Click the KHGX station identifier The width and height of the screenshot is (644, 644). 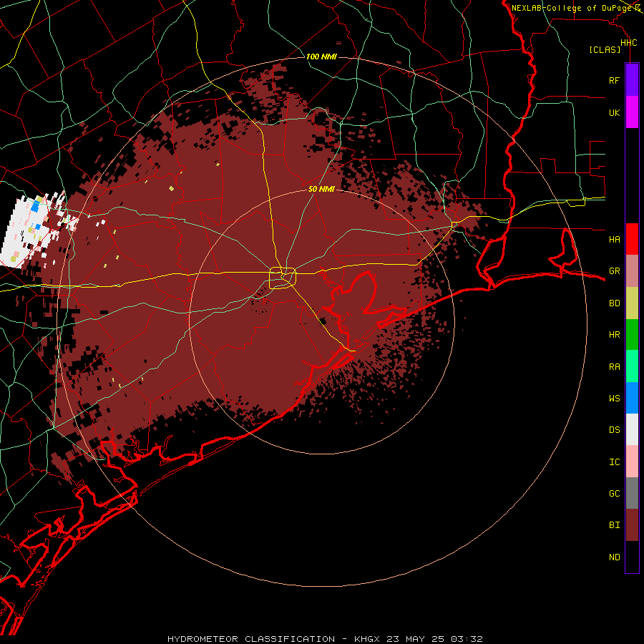pyautogui.click(x=367, y=639)
